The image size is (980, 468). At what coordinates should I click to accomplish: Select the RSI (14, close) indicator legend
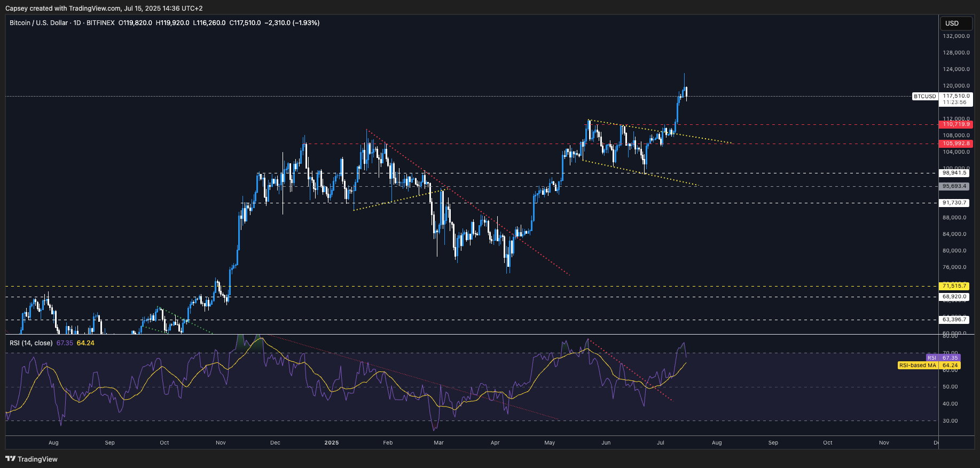pos(31,343)
